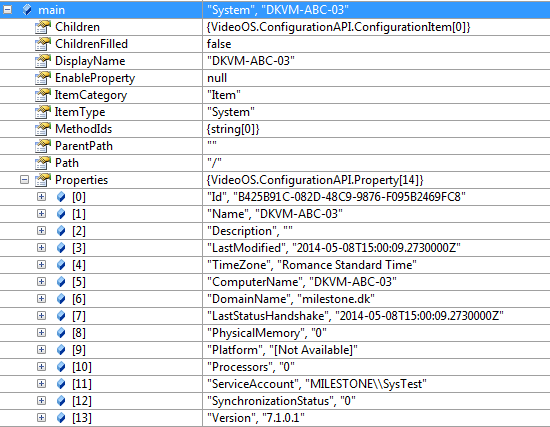Click the main variable diamond icon
This screenshot has height=427, width=550.
[27, 10]
